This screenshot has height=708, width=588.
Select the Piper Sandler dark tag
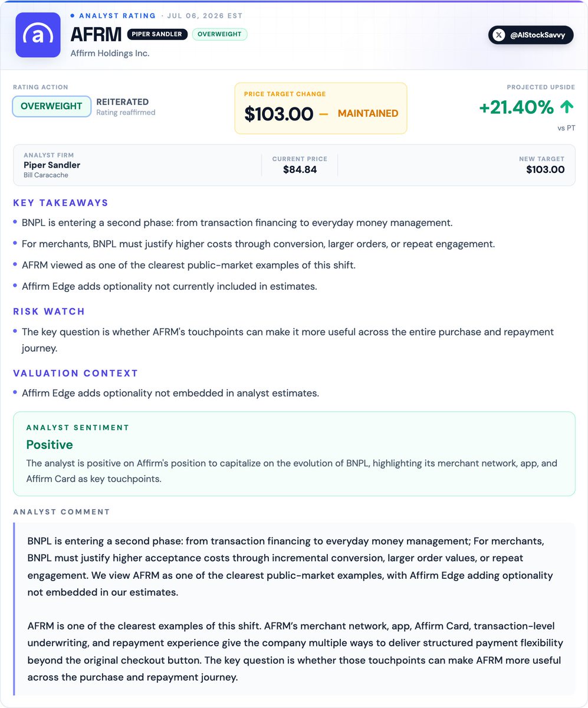157,34
